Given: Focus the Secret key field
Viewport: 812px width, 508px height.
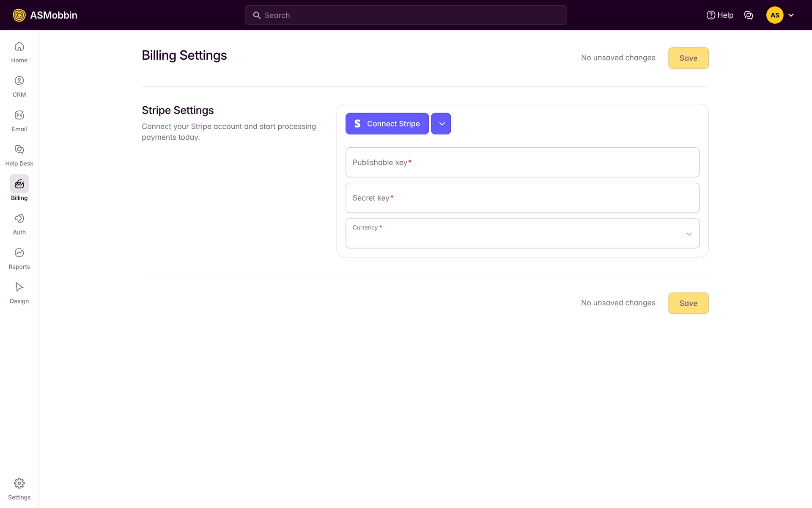Looking at the screenshot, I should [522, 198].
